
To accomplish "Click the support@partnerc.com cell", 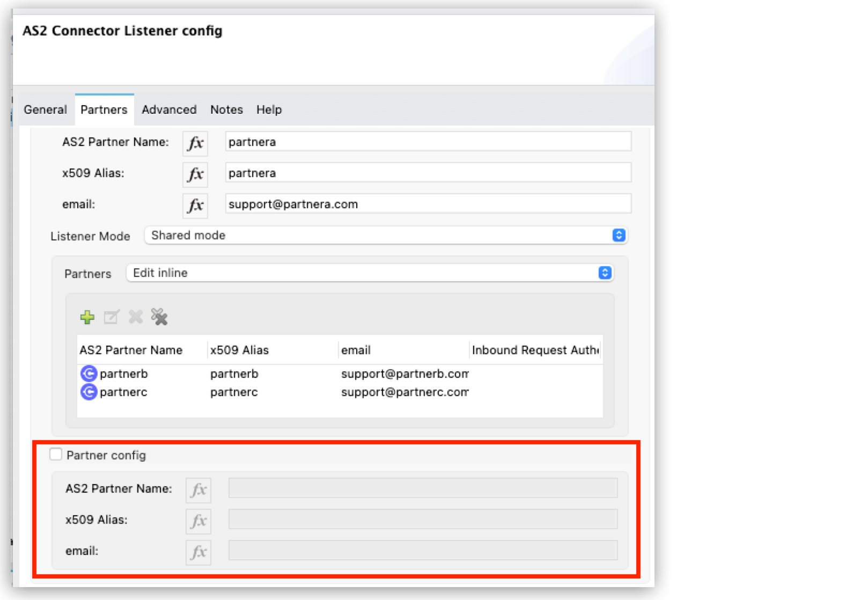I will [405, 392].
